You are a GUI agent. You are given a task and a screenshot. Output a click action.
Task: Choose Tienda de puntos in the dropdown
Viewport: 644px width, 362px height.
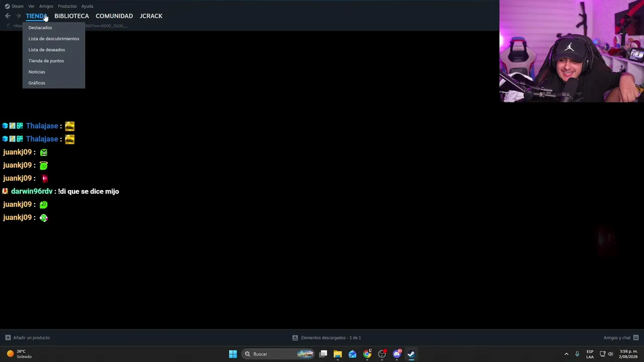tap(54, 61)
